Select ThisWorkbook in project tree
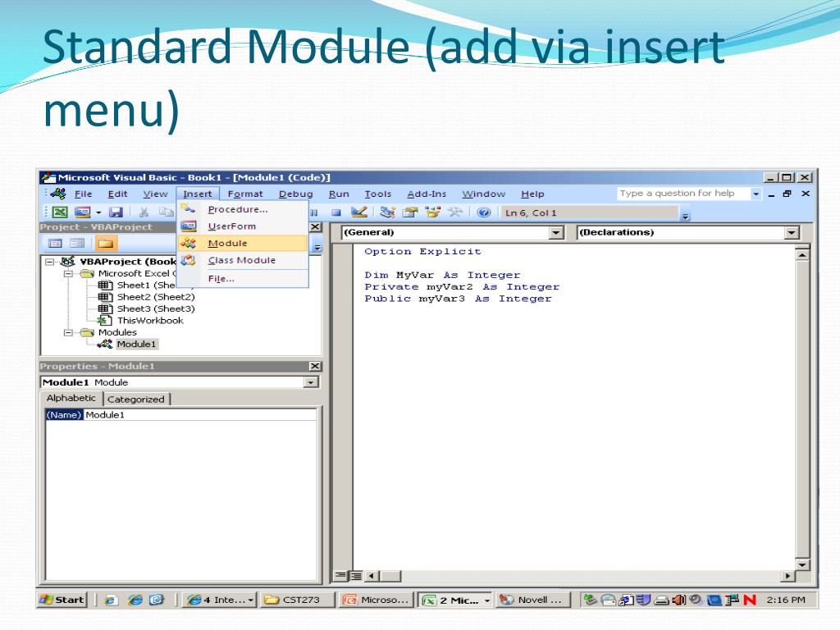 pyautogui.click(x=150, y=321)
